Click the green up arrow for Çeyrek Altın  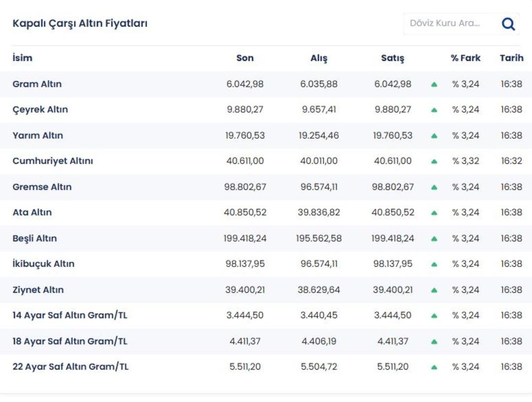point(434,110)
